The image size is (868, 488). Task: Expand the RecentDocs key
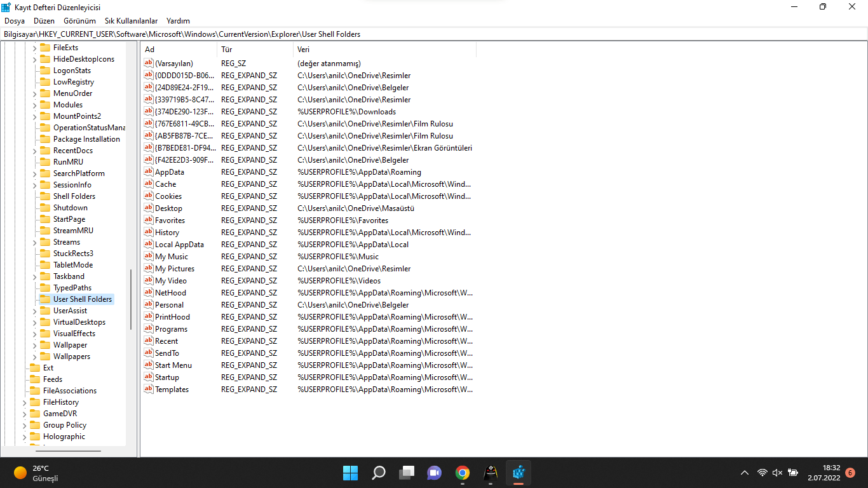(x=35, y=151)
